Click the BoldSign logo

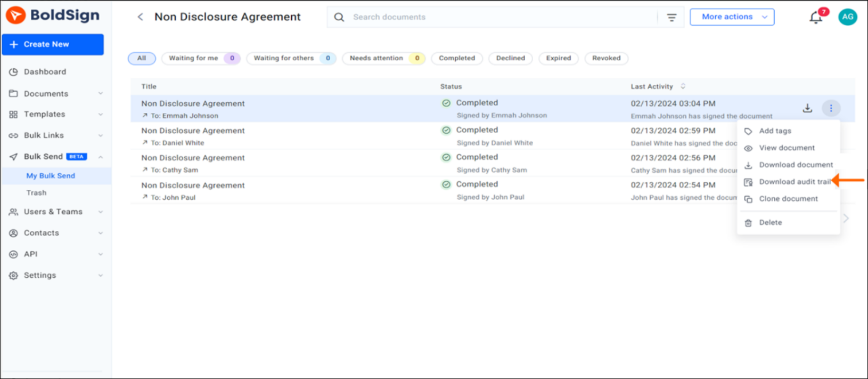point(53,15)
